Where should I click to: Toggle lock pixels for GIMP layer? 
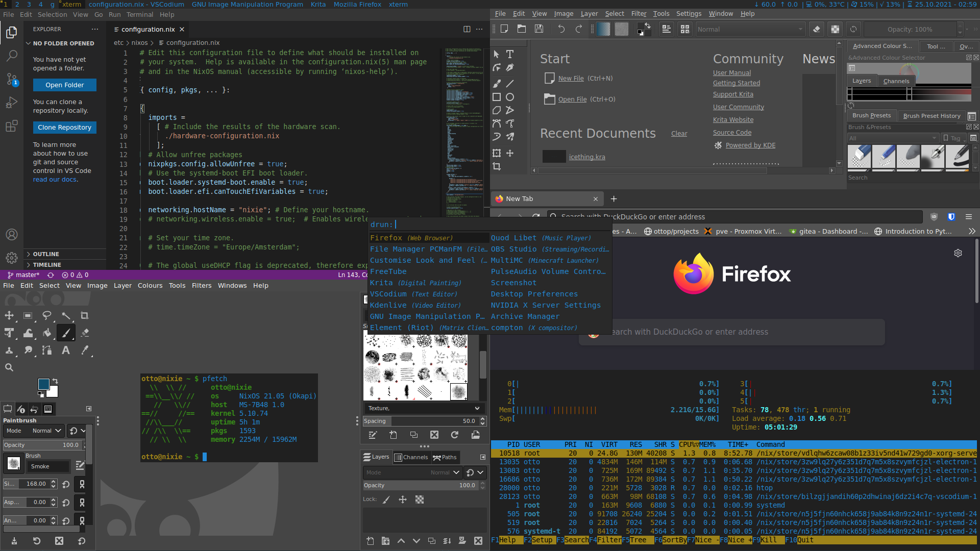tap(386, 499)
